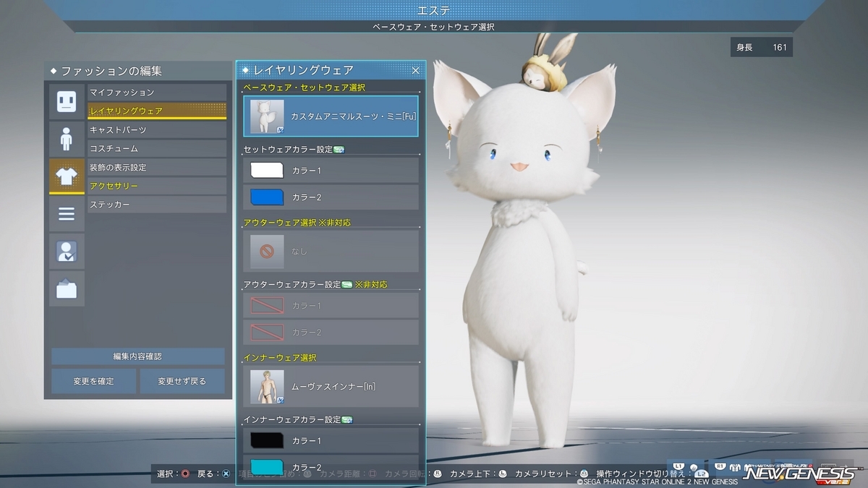
Task: Select コスチューム menu item
Action: [x=157, y=148]
